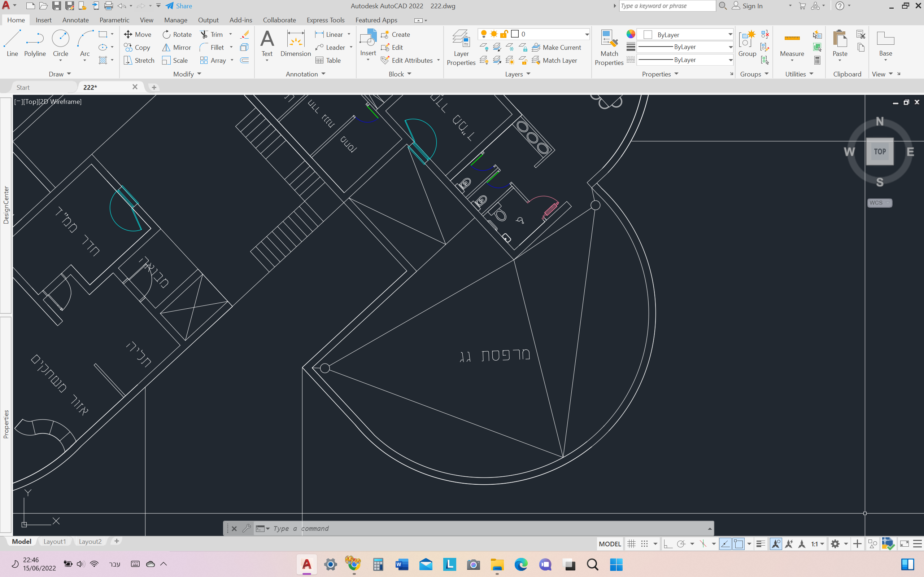Open the layer name dropdown
This screenshot has width=924, height=577.
click(x=587, y=34)
